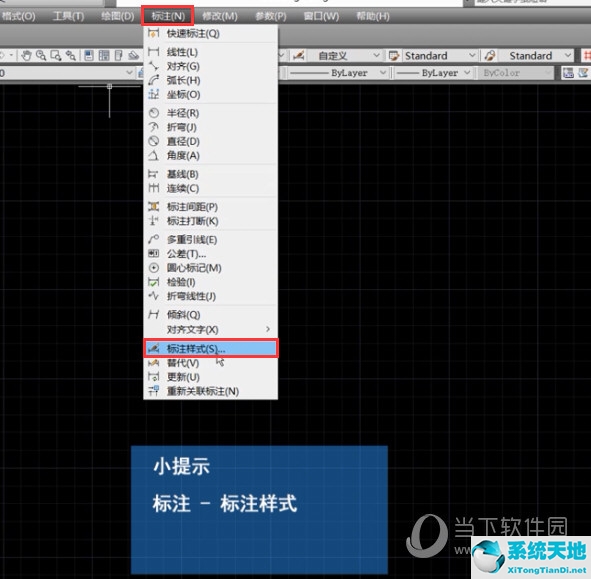Viewport: 591px width, 579px height.
Task: Open the 工具(T) menu
Action: [68, 16]
